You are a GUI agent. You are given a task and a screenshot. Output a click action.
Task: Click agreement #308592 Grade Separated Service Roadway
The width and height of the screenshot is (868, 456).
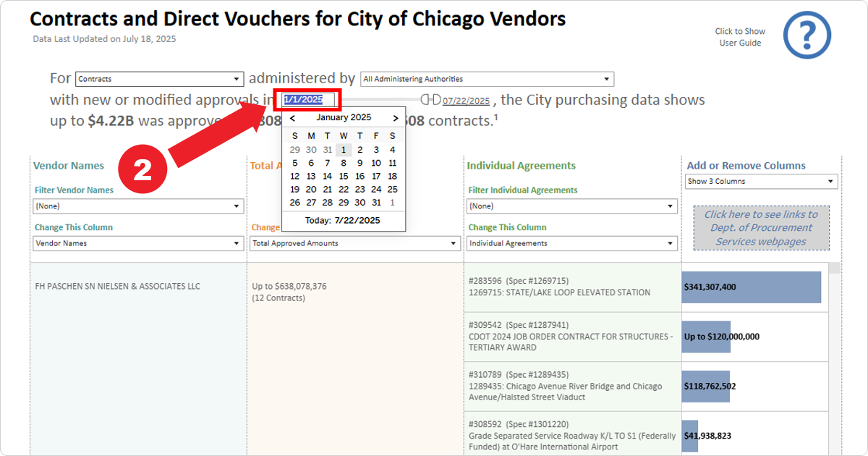(x=572, y=434)
